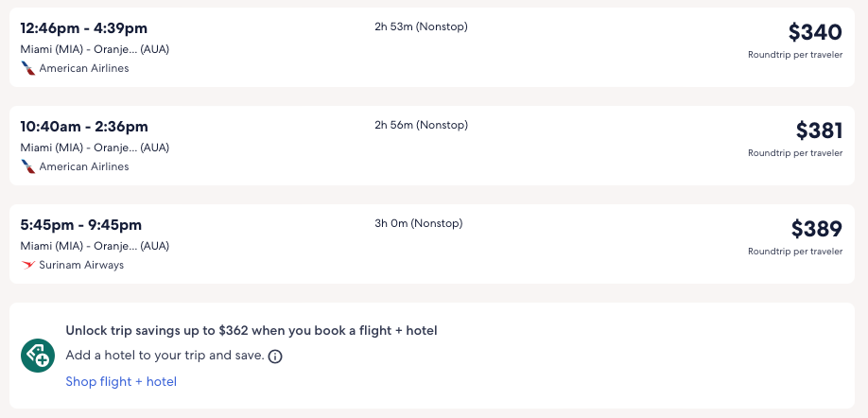This screenshot has height=418, width=868.
Task: Select the 10:40am - 2:36pm flight
Action: (x=84, y=127)
